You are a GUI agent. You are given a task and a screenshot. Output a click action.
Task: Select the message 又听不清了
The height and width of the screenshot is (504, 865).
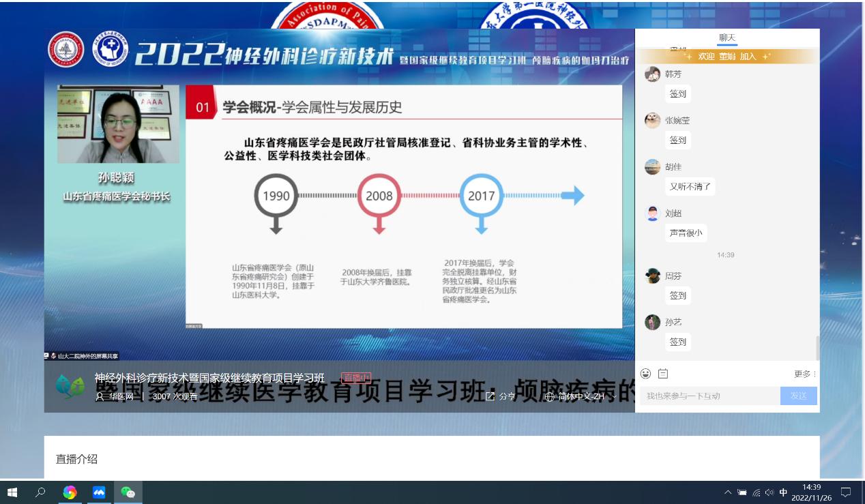(x=690, y=186)
